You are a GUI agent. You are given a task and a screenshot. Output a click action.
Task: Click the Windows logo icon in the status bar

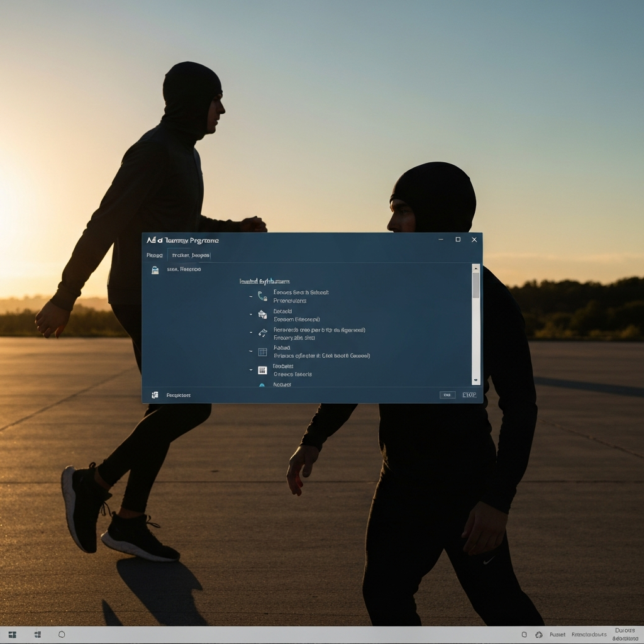pyautogui.click(x=154, y=395)
